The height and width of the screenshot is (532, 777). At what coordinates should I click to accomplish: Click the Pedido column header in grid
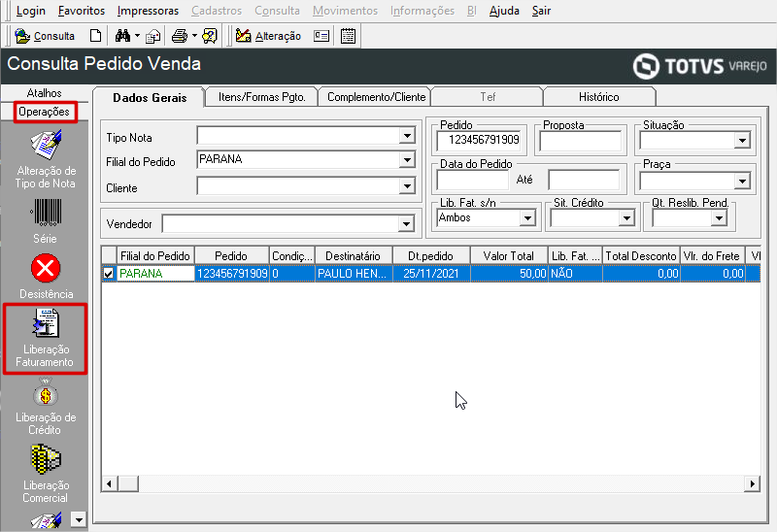coord(231,256)
